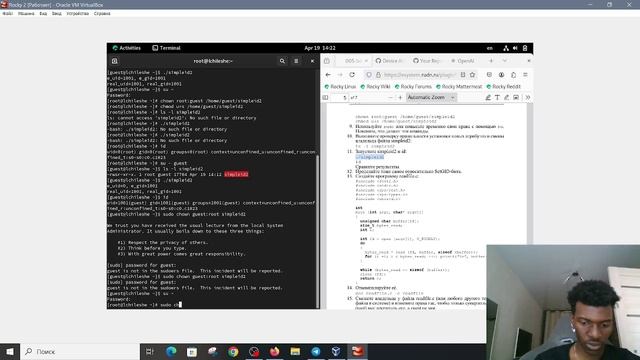
Task: Open the Pocket save icon in Firefox toolbar
Action: tap(489, 75)
